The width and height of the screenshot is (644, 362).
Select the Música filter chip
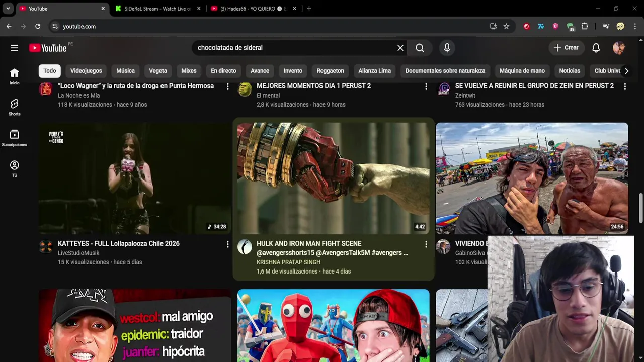point(125,71)
